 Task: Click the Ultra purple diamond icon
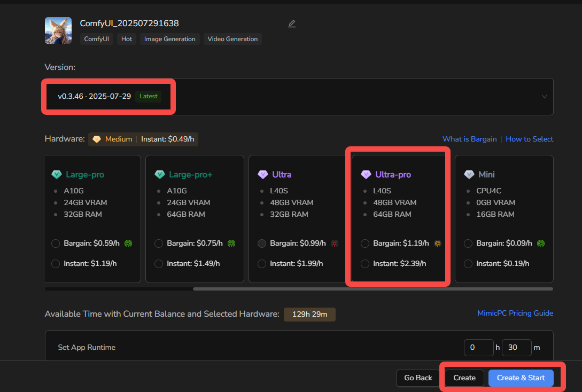263,174
